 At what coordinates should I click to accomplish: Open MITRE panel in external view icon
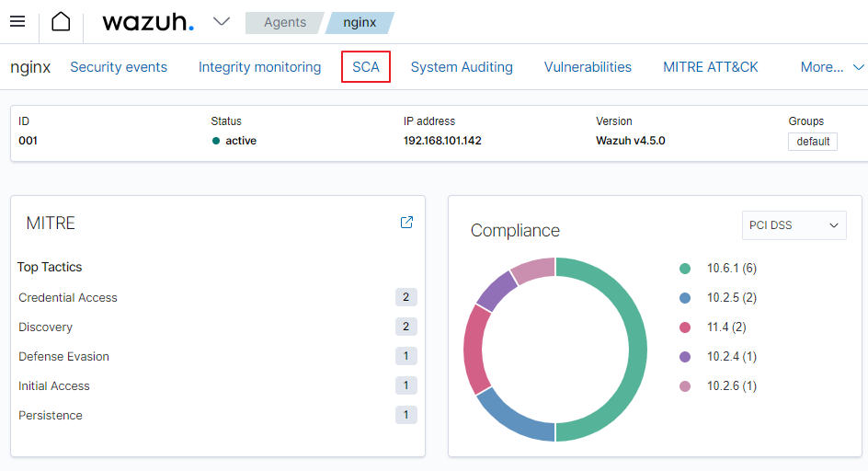pyautogui.click(x=406, y=223)
